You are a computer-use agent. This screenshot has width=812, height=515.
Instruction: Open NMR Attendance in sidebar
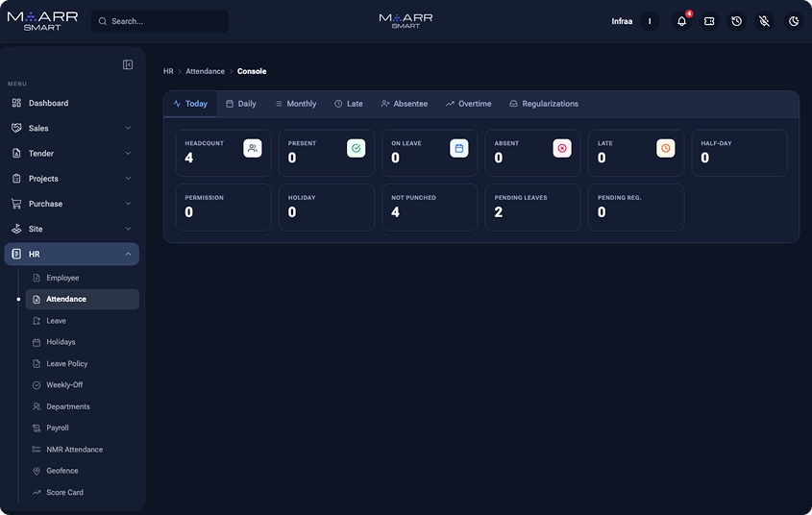83,450
